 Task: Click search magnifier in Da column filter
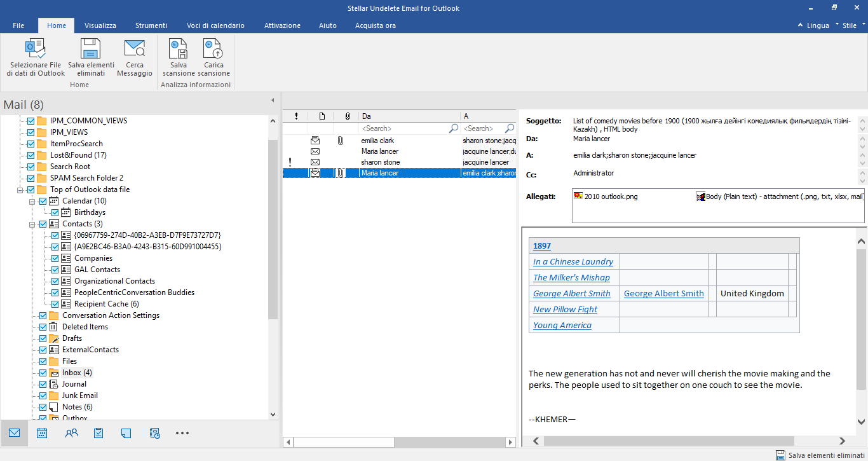click(454, 128)
